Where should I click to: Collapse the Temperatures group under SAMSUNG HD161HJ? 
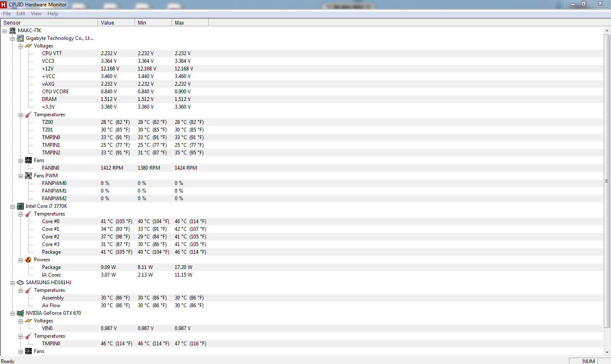click(x=20, y=291)
